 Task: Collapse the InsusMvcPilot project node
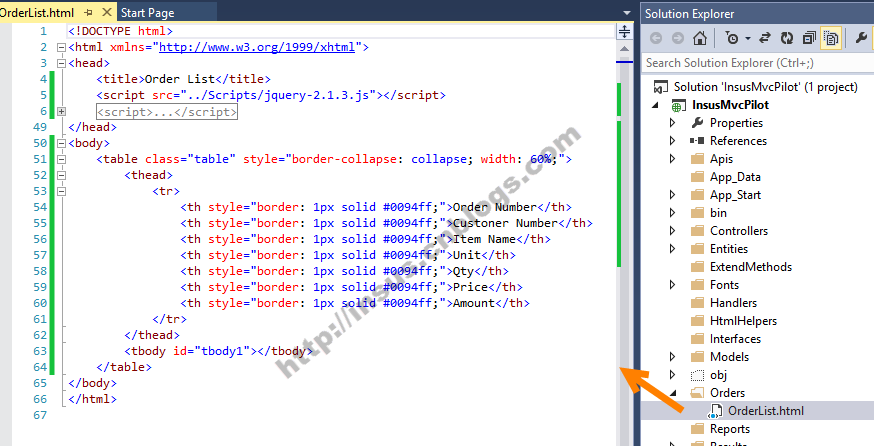(656, 105)
